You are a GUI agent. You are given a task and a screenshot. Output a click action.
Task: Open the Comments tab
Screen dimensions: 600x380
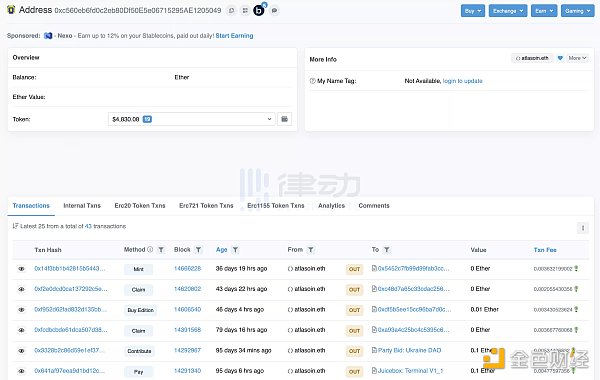click(x=374, y=205)
